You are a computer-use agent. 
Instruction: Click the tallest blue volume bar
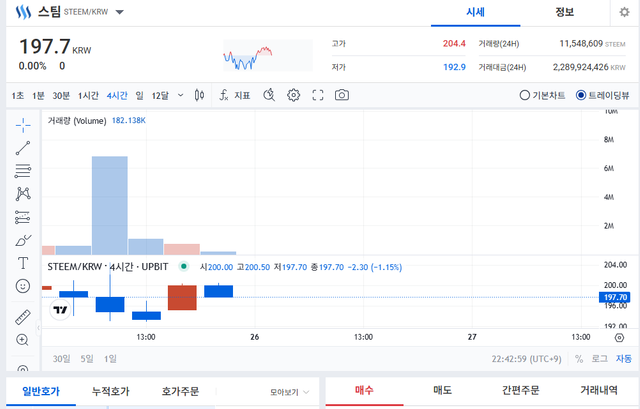[109, 205]
